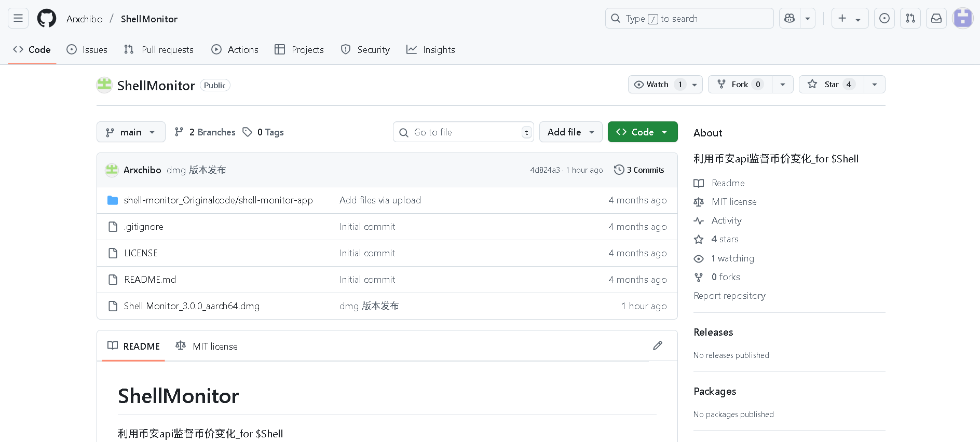
Task: Open the Add file dropdown
Action: [571, 132]
